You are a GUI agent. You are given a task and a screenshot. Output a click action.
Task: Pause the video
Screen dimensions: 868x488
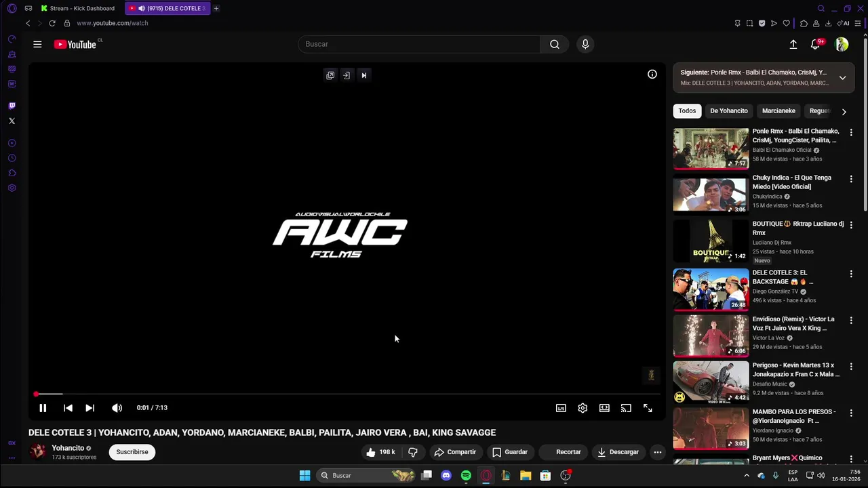43,408
